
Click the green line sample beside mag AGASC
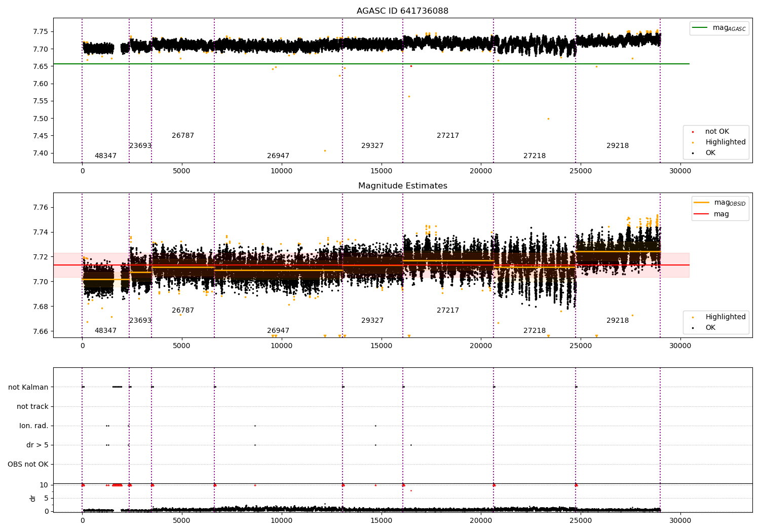700,28
